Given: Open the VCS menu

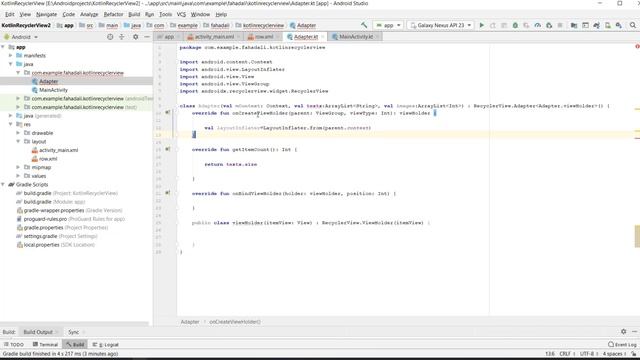Looking at the screenshot, I should (181, 14).
